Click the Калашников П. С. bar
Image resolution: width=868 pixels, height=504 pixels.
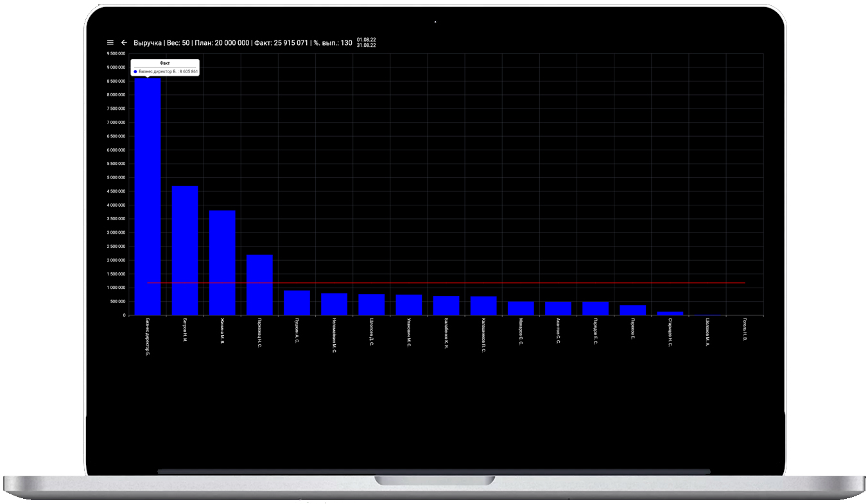click(483, 306)
